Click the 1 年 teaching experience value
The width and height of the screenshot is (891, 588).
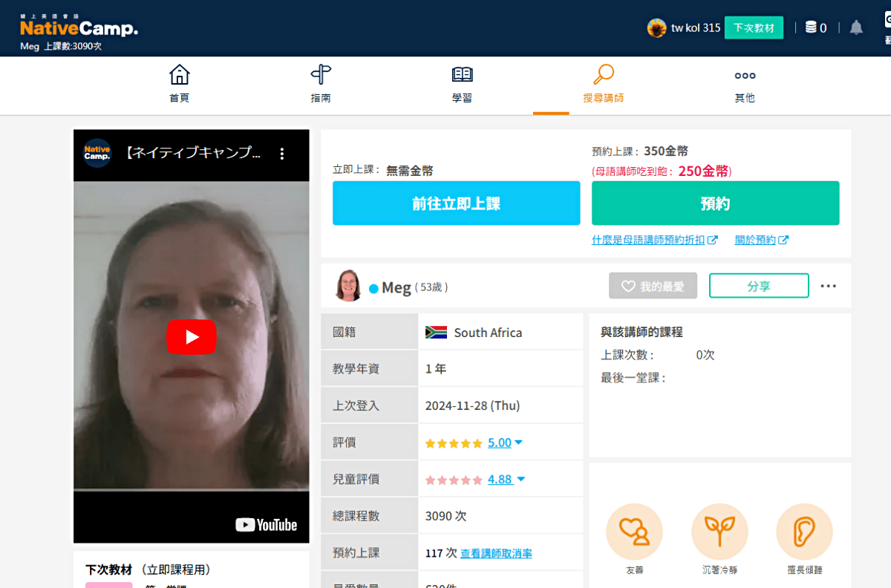pos(436,369)
